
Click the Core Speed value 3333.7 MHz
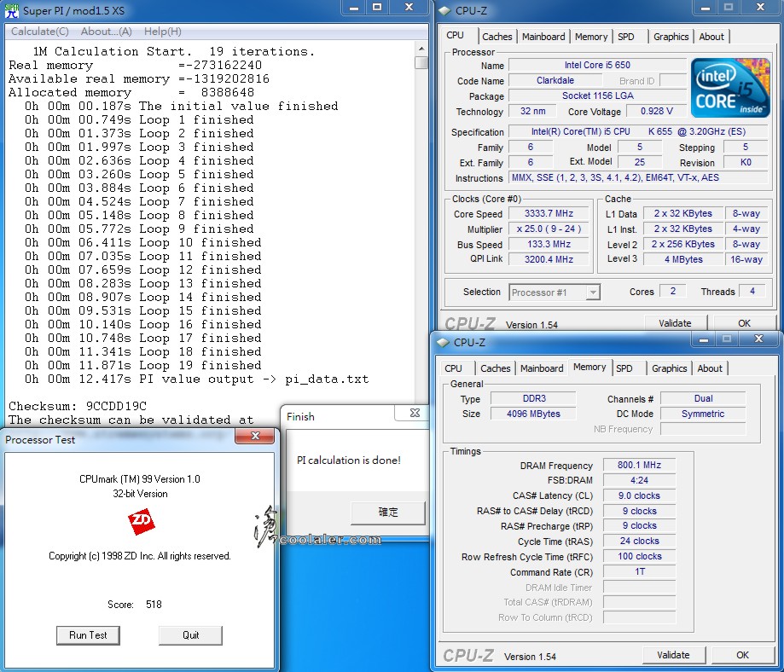coord(549,213)
